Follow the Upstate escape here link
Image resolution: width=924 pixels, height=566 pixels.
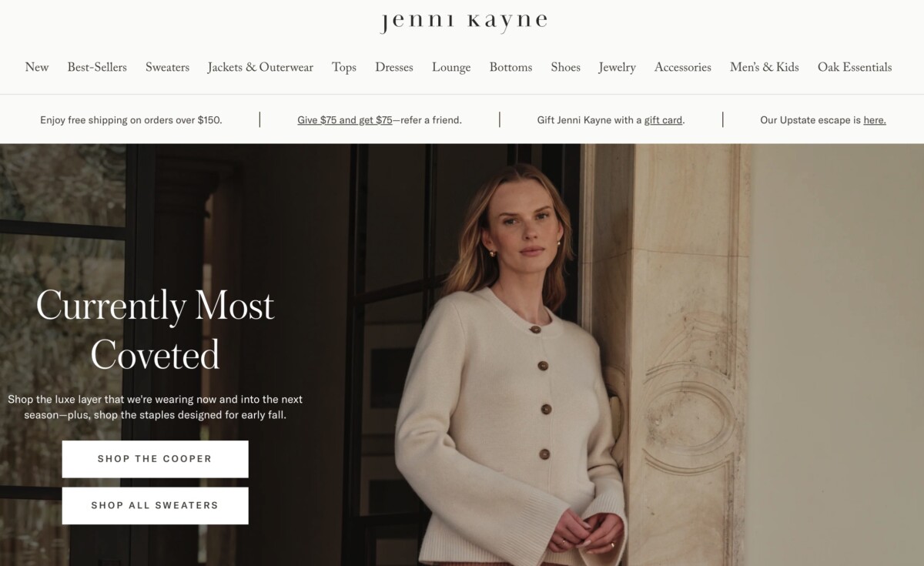tap(875, 120)
